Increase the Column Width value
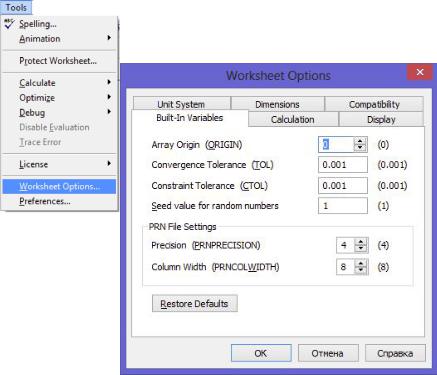437x375 pixels. [x=361, y=263]
